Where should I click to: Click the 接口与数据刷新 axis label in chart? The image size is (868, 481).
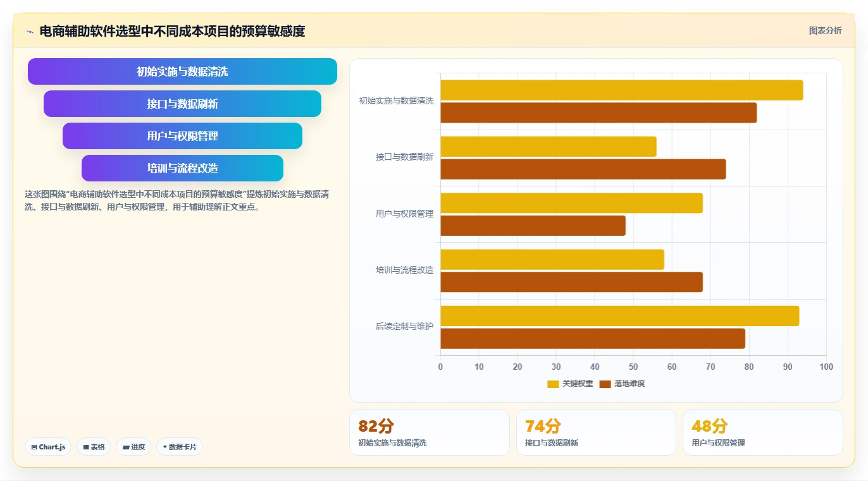pyautogui.click(x=404, y=157)
